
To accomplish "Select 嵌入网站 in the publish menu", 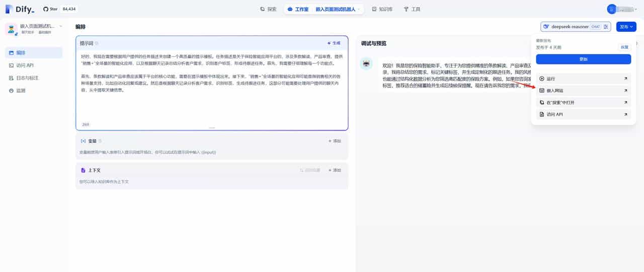I will (x=583, y=91).
